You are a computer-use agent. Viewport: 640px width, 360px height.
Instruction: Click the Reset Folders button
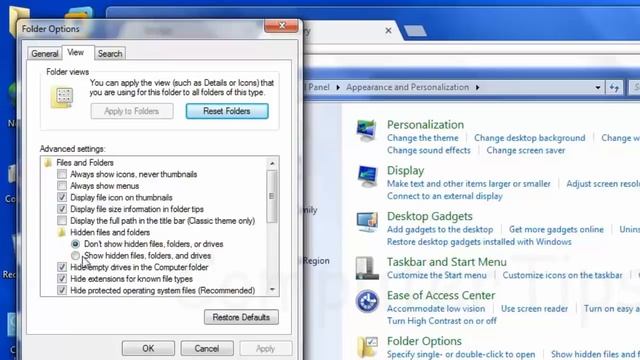point(227,111)
